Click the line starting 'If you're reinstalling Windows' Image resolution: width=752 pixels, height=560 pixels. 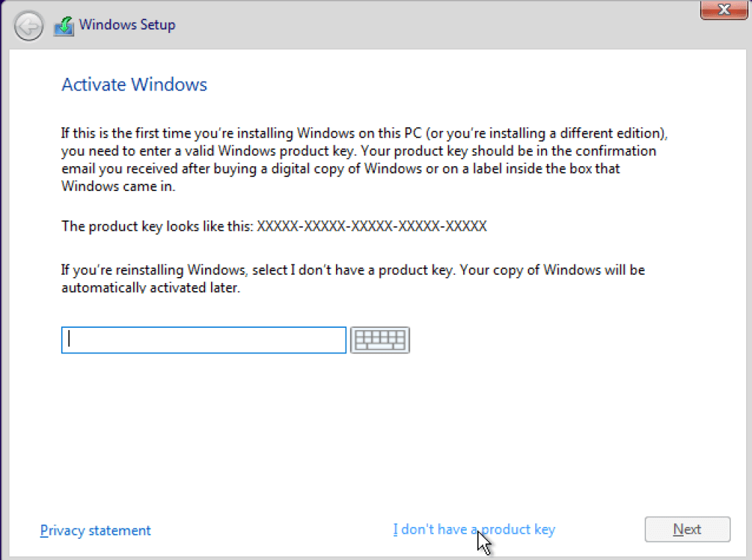pos(352,270)
